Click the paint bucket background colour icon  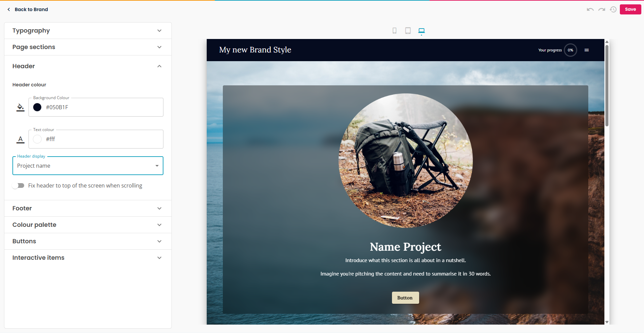click(20, 108)
